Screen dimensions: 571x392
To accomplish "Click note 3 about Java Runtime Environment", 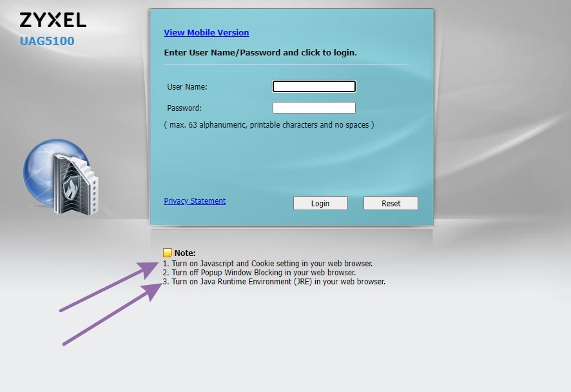I will pyautogui.click(x=274, y=282).
